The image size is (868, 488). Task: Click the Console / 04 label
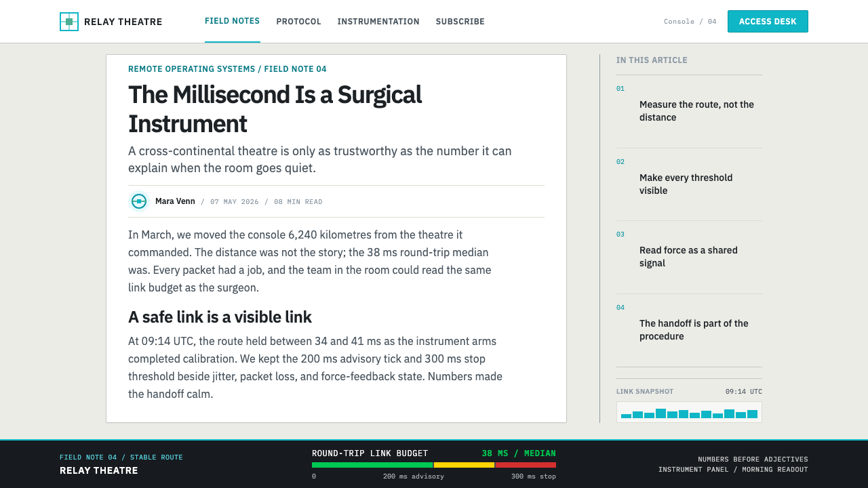tap(690, 22)
